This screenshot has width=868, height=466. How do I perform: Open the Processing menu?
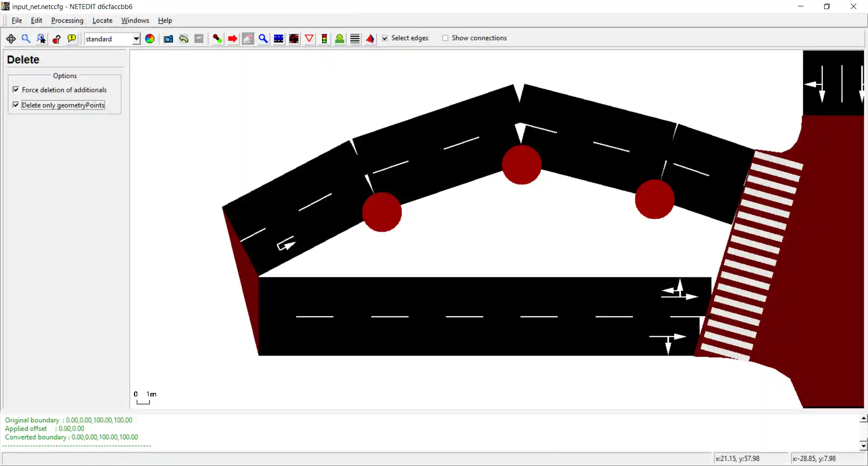tap(67, 20)
